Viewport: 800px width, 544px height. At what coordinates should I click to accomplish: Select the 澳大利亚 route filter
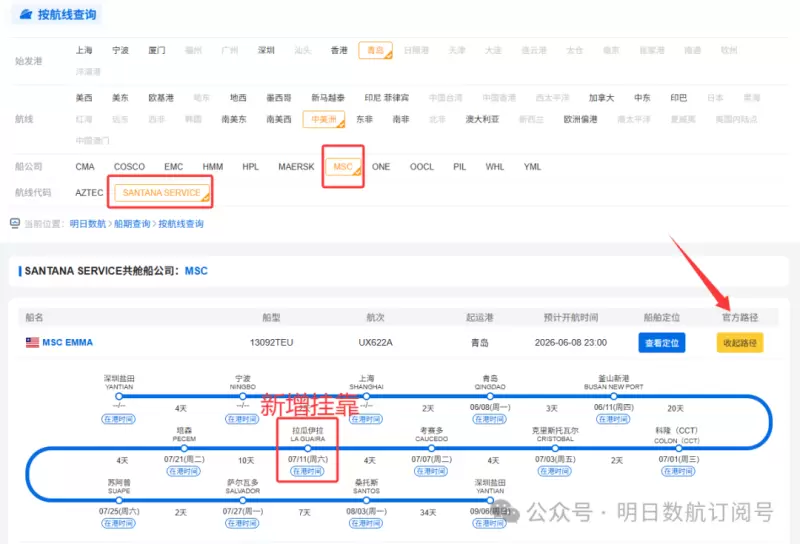point(482,119)
